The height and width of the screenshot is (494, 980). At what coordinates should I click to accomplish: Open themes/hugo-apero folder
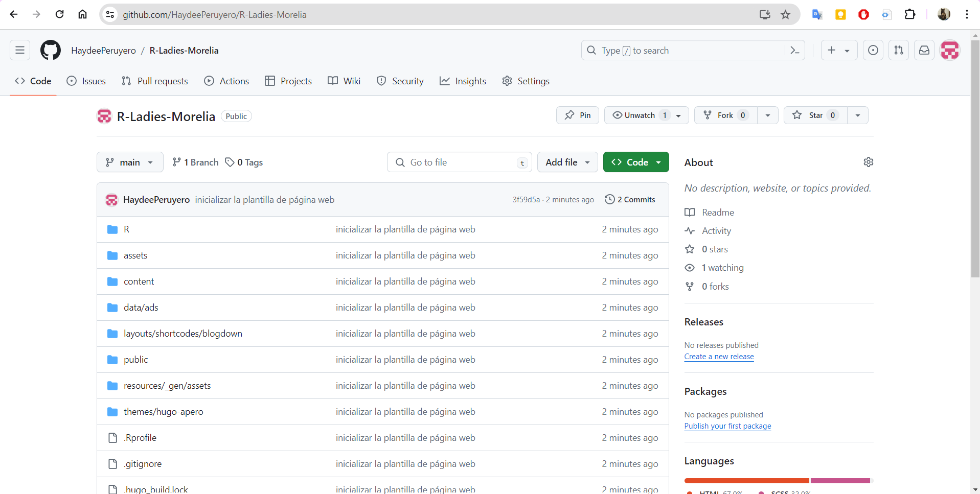[x=163, y=412]
